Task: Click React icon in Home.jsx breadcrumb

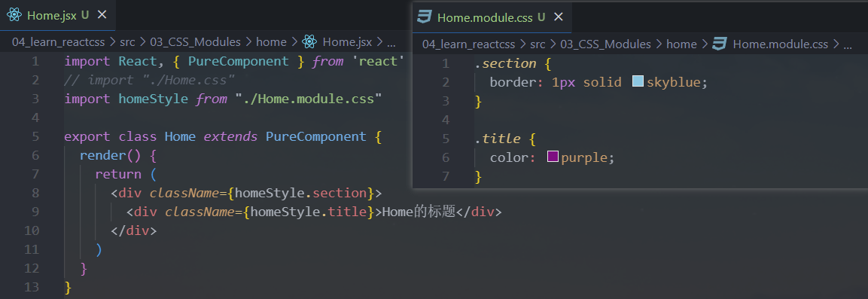Action: tap(309, 42)
